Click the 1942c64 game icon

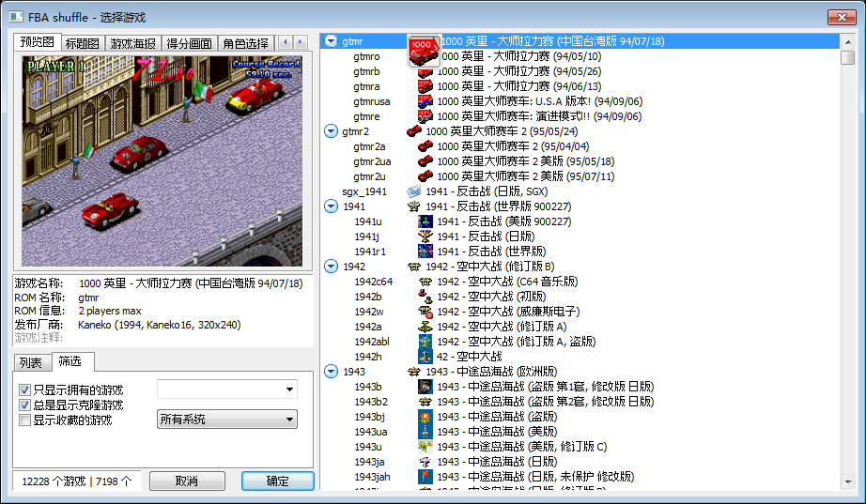[x=425, y=282]
